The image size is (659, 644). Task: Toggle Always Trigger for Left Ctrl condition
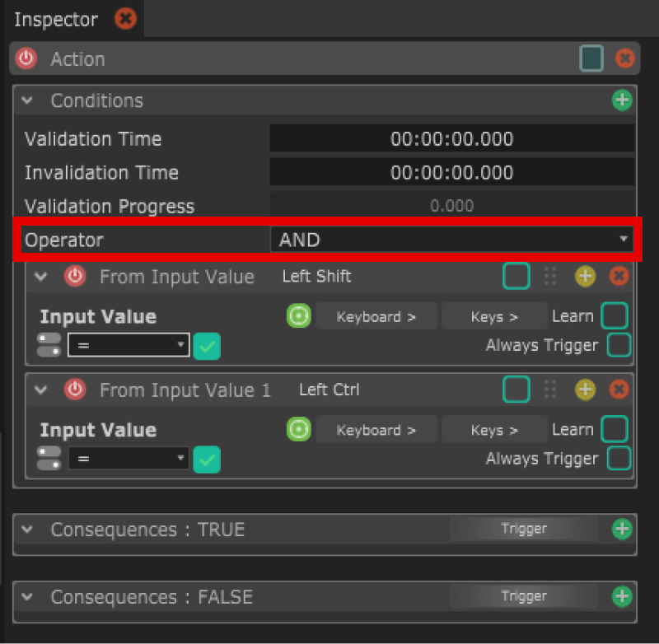(619, 459)
